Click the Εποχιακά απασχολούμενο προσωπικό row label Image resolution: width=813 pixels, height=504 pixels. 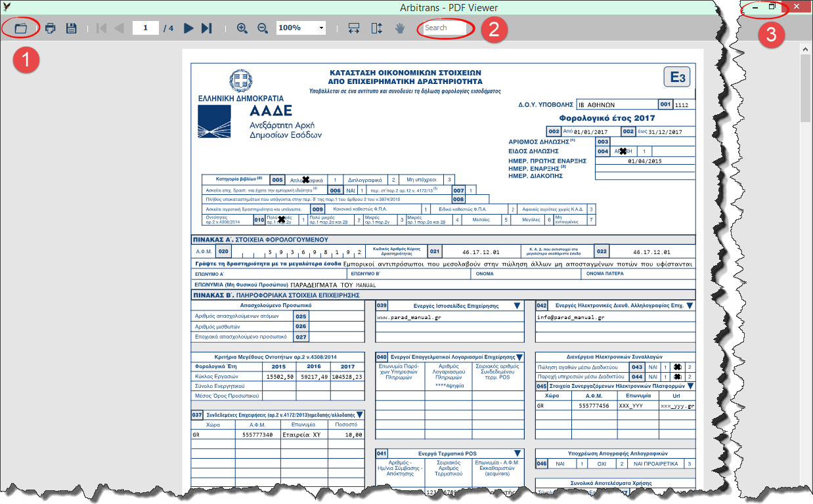(241, 337)
